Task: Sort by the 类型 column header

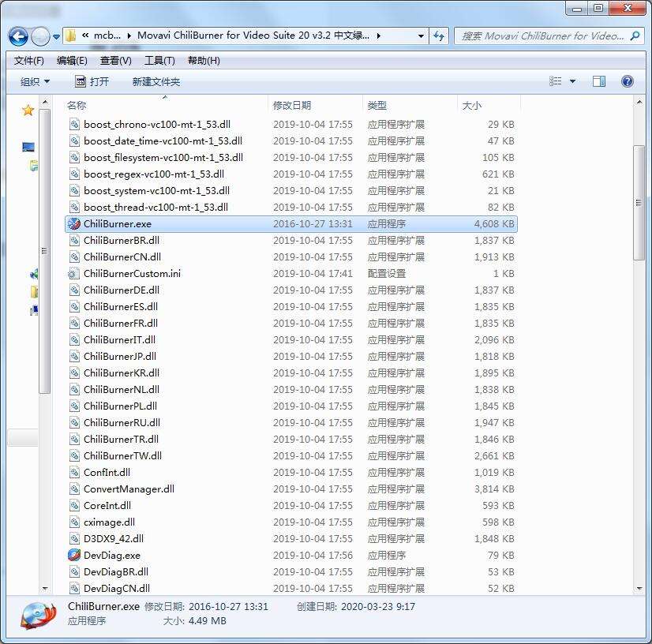Action: tap(377, 106)
